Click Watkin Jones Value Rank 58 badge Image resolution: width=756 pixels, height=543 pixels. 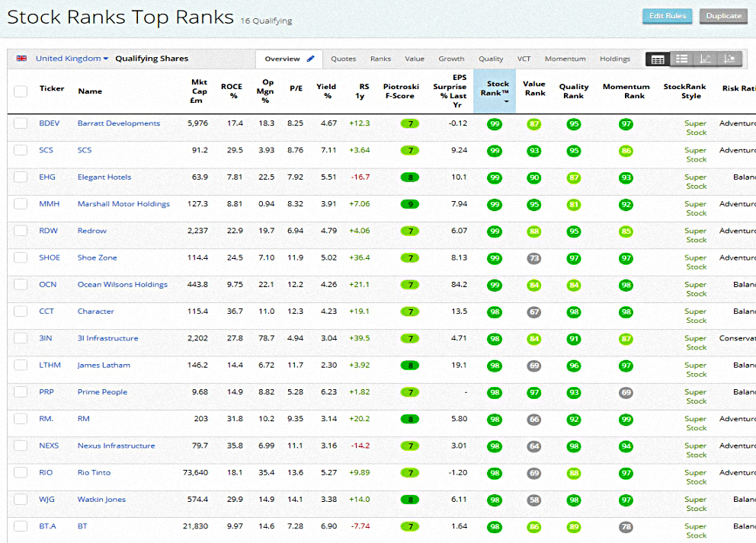click(x=533, y=500)
